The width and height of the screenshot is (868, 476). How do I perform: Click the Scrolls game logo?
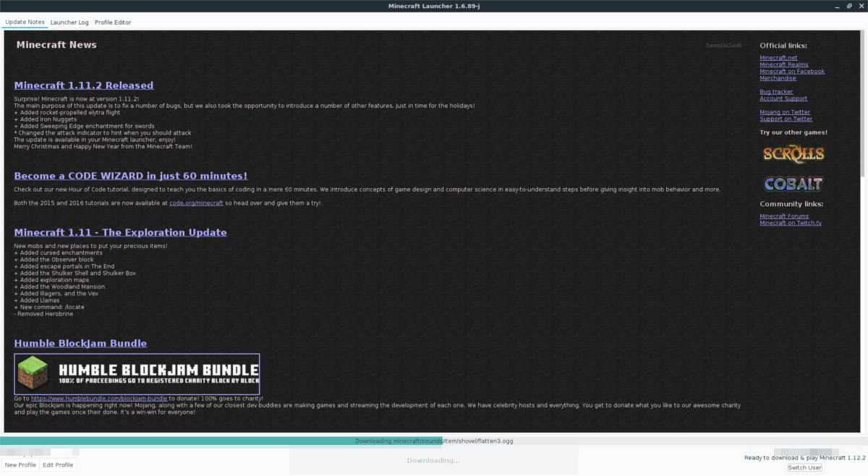click(793, 154)
